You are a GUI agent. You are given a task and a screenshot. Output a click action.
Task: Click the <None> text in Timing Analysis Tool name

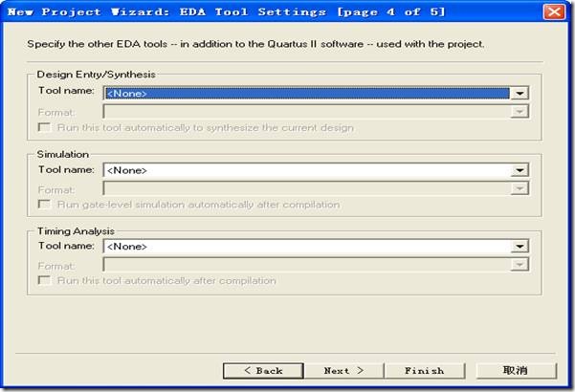coord(126,247)
